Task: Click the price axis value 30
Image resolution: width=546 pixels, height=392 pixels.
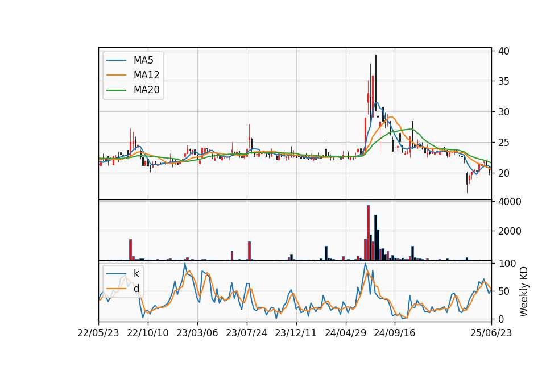Action: (503, 112)
